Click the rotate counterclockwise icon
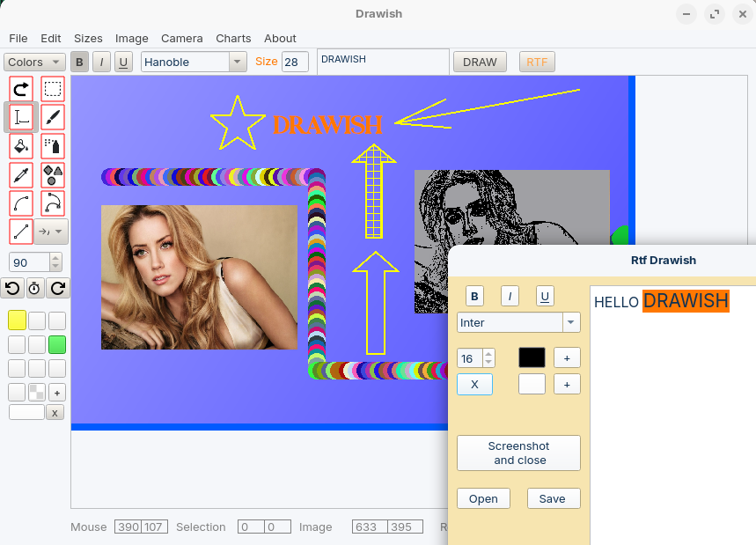This screenshot has height=545, width=756. [x=12, y=289]
